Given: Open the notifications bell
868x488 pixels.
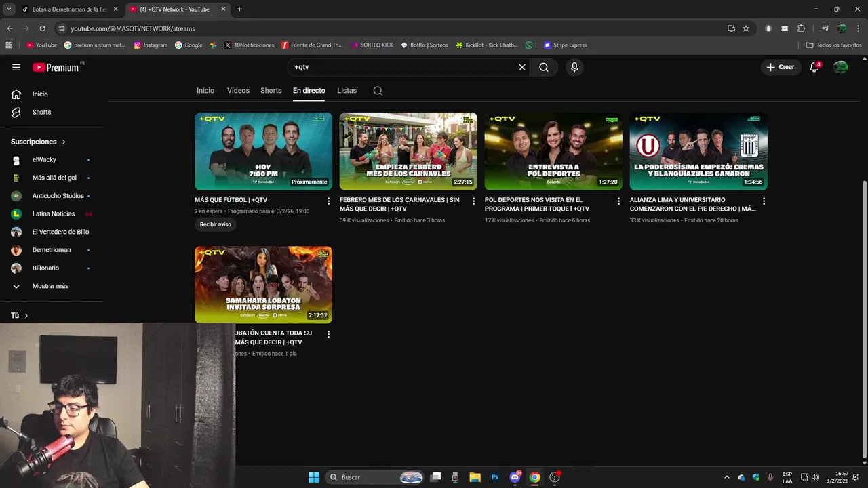Looking at the screenshot, I should [815, 67].
